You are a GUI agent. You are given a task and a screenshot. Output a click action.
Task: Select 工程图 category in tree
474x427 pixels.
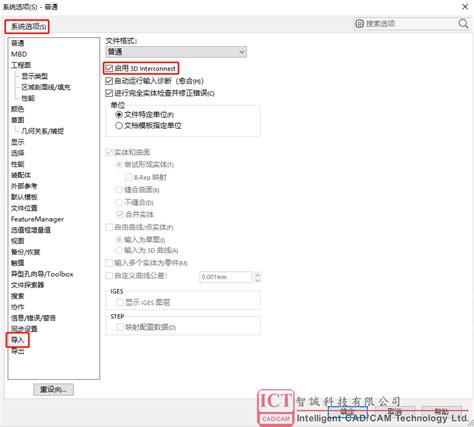[x=21, y=65]
